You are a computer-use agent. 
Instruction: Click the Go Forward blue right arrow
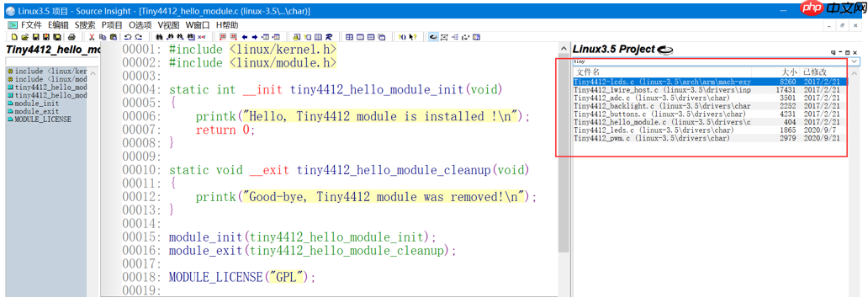pyautogui.click(x=255, y=37)
